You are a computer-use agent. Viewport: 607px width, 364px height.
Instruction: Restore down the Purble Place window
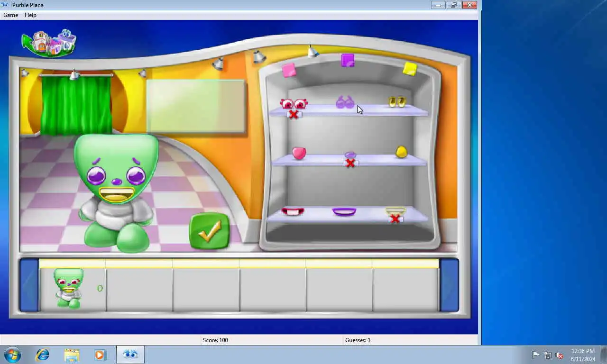453,5
